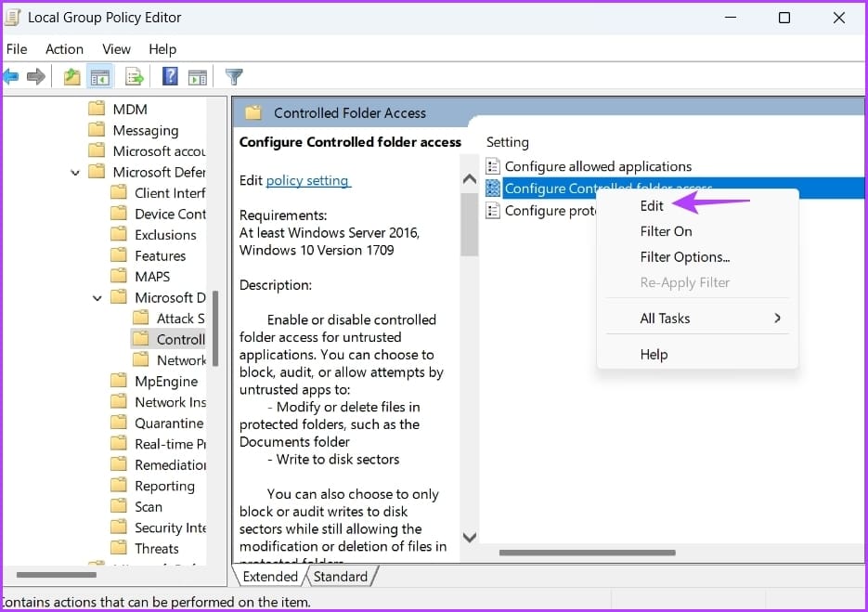Screen dimensions: 868x612
Task: Select the Attack Surface Reduction tree item
Action: [x=180, y=319]
